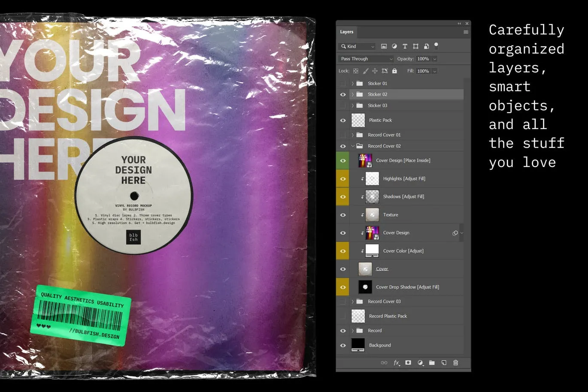588x392 pixels.
Task: Open the layer styles fx icon
Action: pos(397,362)
